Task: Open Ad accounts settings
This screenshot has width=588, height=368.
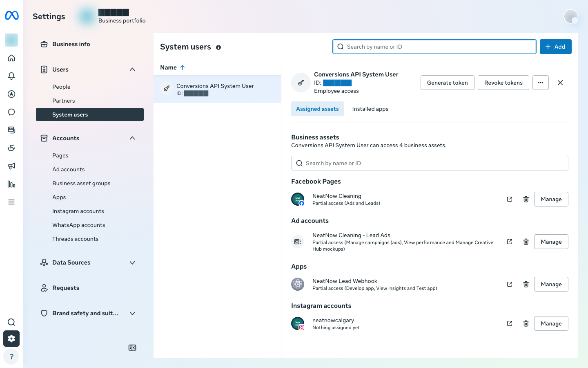Action: pos(90,169)
